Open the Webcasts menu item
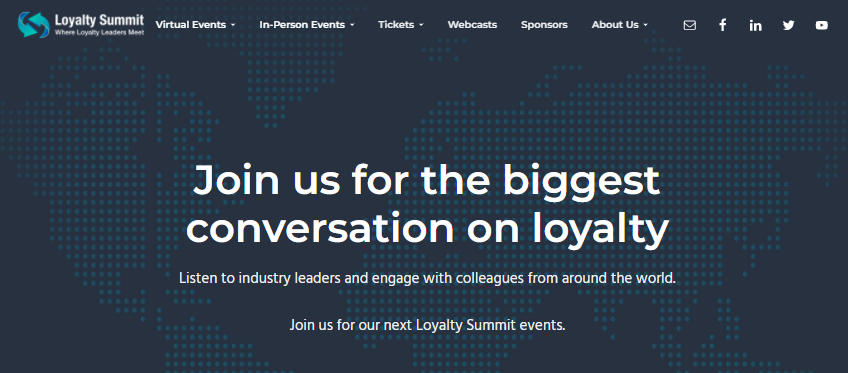This screenshot has width=848, height=373. (x=472, y=25)
